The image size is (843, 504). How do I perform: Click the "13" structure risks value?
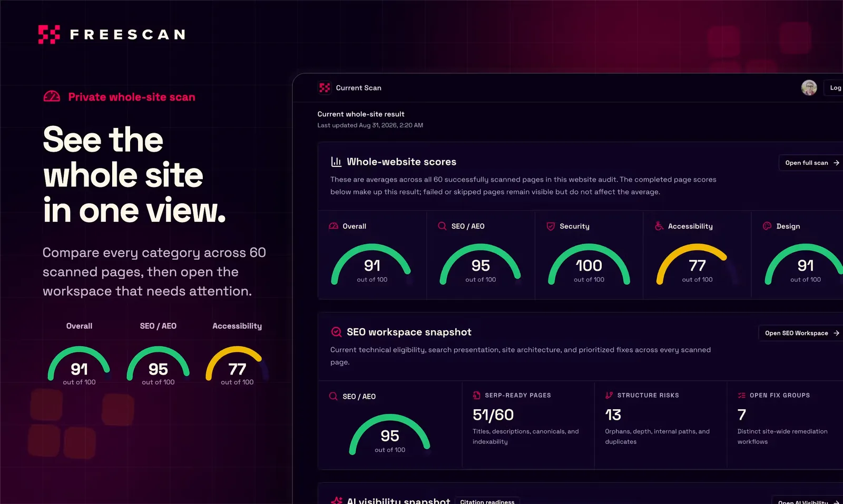(613, 415)
